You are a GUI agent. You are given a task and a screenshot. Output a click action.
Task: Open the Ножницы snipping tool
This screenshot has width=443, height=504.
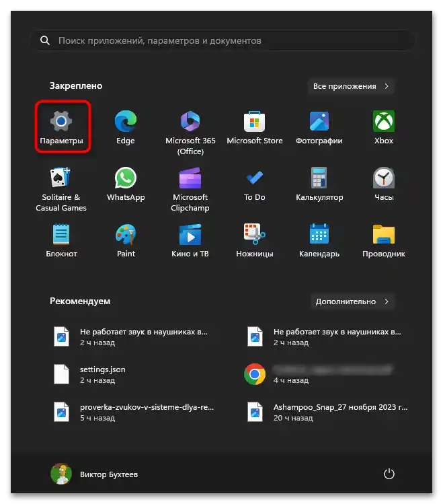pyautogui.click(x=255, y=240)
